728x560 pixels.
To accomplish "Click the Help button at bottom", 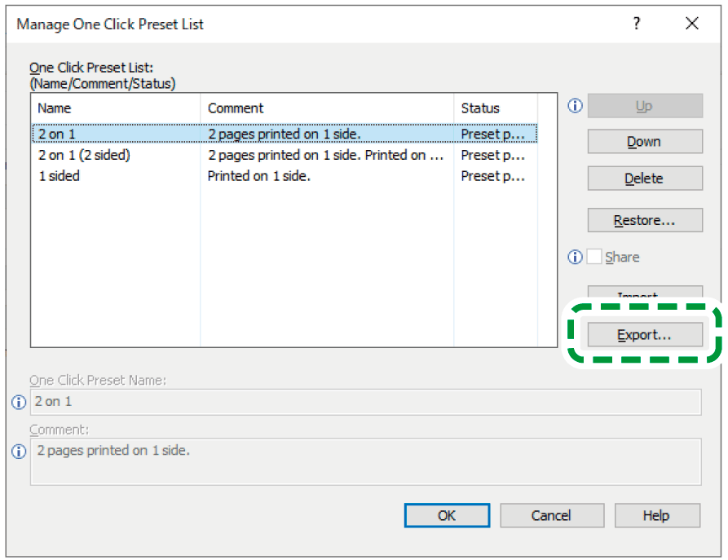I will (656, 515).
